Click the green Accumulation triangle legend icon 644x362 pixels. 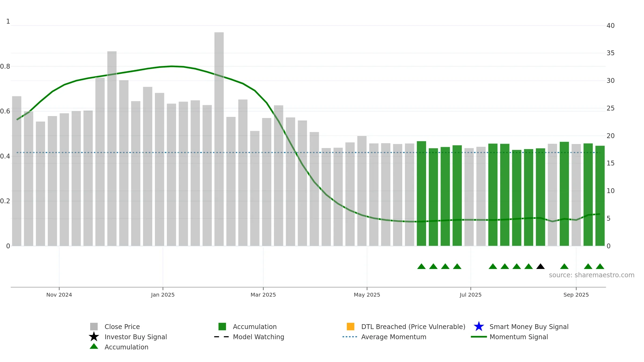pos(94,346)
